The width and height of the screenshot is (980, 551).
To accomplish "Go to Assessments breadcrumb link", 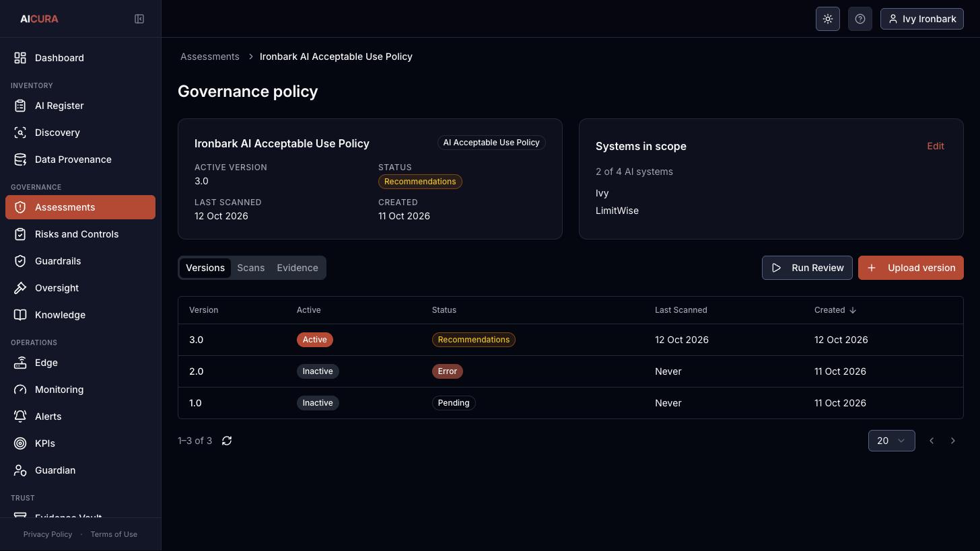I will (210, 57).
